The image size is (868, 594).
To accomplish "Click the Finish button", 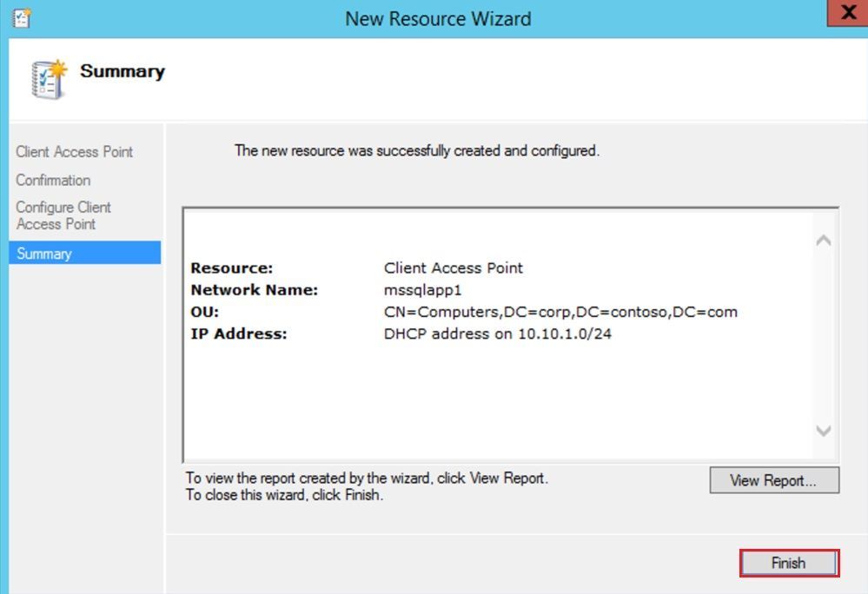I will pos(789,563).
